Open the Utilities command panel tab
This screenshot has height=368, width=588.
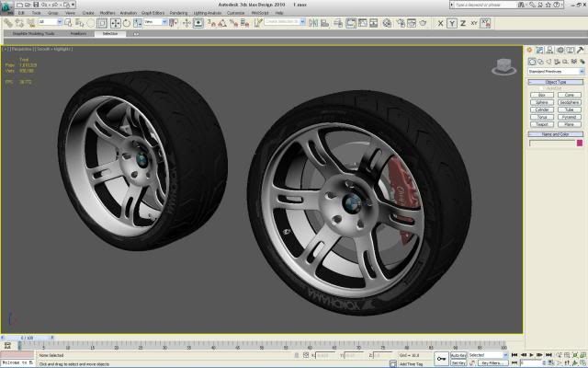tap(580, 50)
